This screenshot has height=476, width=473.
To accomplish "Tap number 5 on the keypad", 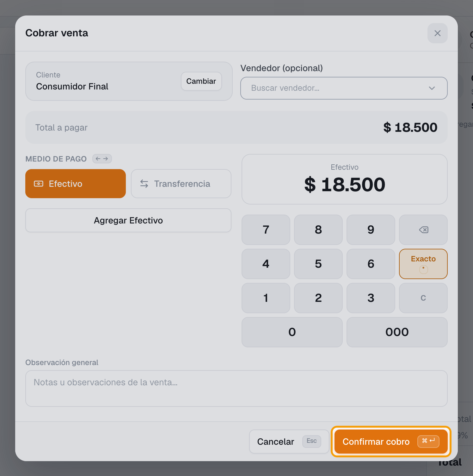I will coord(318,264).
